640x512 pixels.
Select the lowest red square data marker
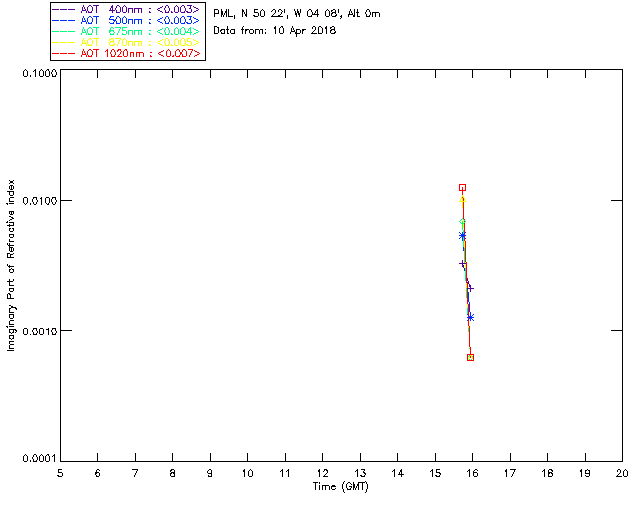pyautogui.click(x=470, y=357)
